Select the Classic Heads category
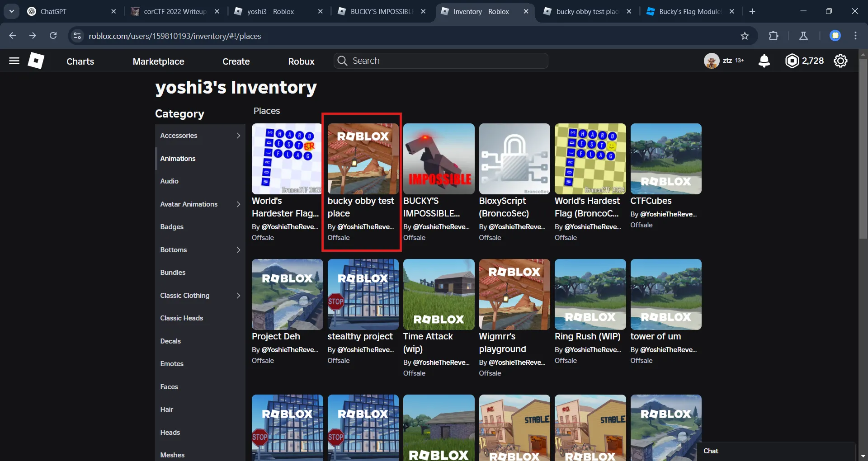Viewport: 868px width, 461px height. click(200, 318)
